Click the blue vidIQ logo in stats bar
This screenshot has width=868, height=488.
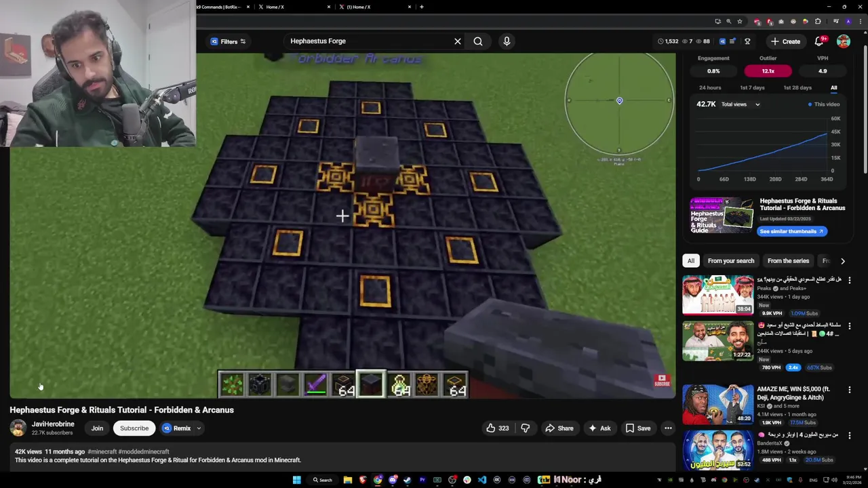click(722, 41)
